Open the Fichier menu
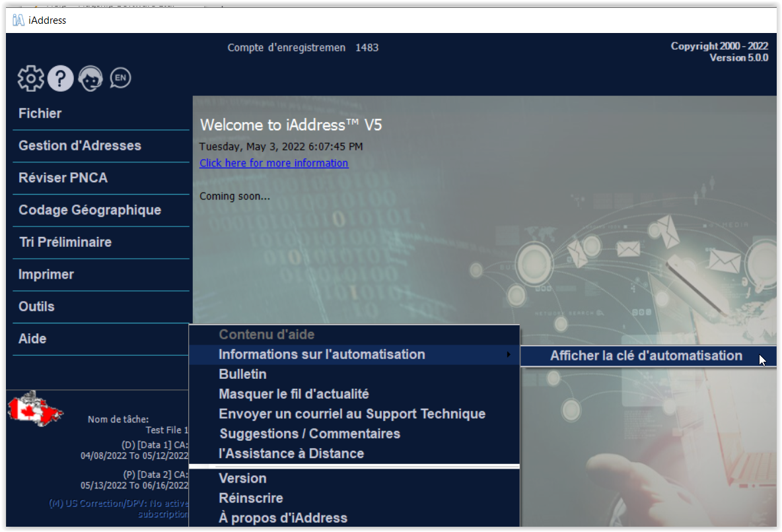Viewport: 782px width, 532px height. click(101, 114)
